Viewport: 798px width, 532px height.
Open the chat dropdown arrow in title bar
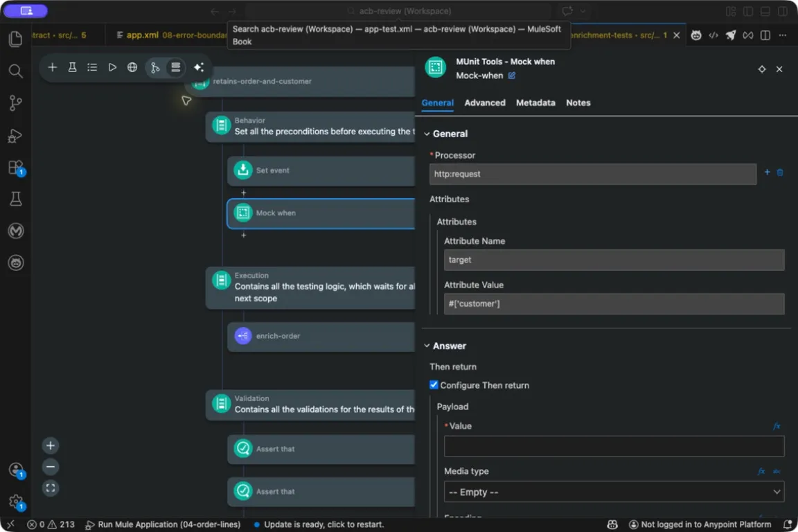click(x=583, y=11)
